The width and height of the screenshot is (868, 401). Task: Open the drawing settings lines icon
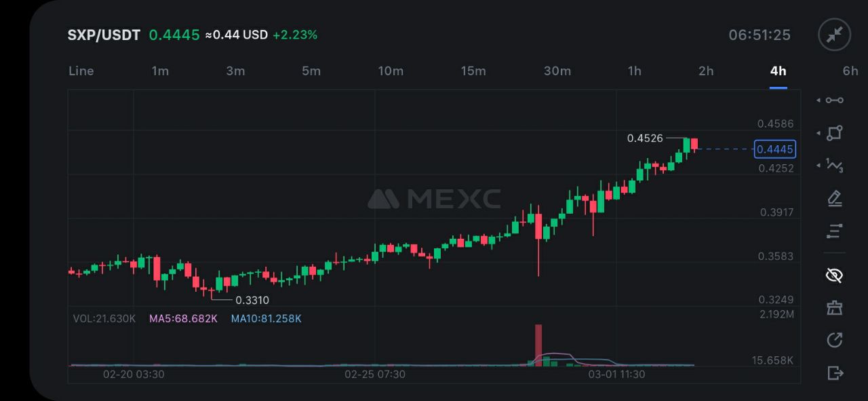click(x=835, y=231)
